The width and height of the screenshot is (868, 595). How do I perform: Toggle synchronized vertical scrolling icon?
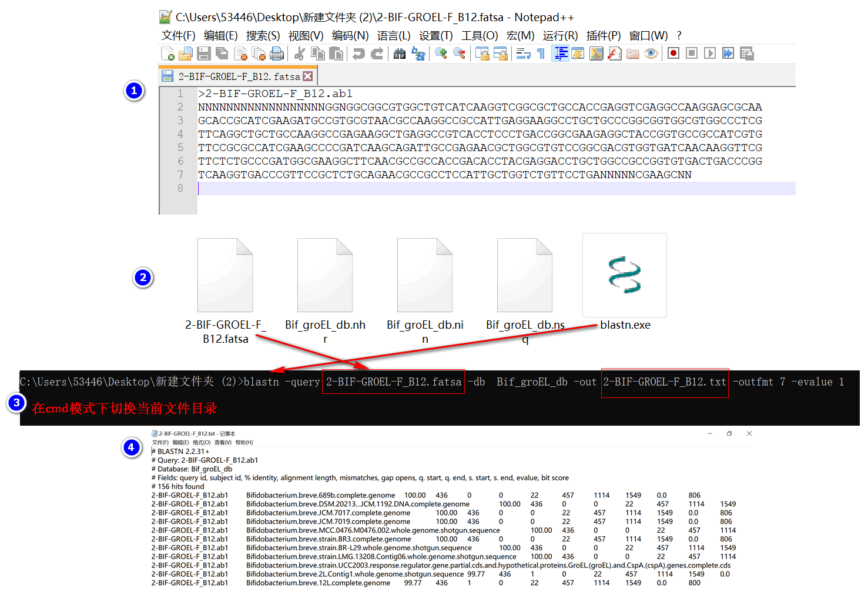(x=482, y=54)
